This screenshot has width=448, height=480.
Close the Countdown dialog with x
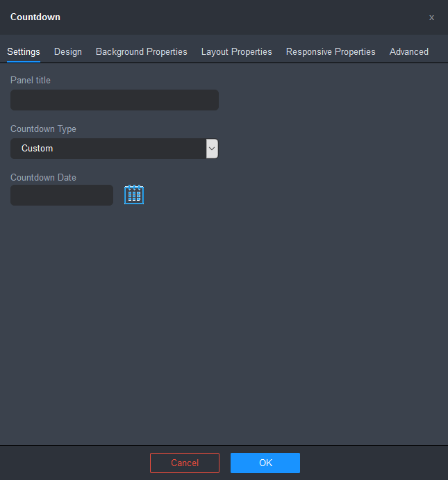pyautogui.click(x=431, y=17)
